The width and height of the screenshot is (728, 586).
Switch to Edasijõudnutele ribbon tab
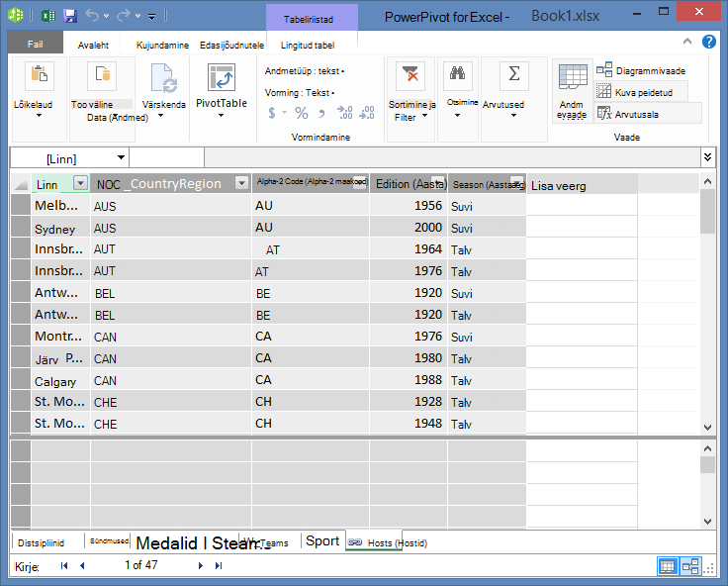[x=231, y=46]
